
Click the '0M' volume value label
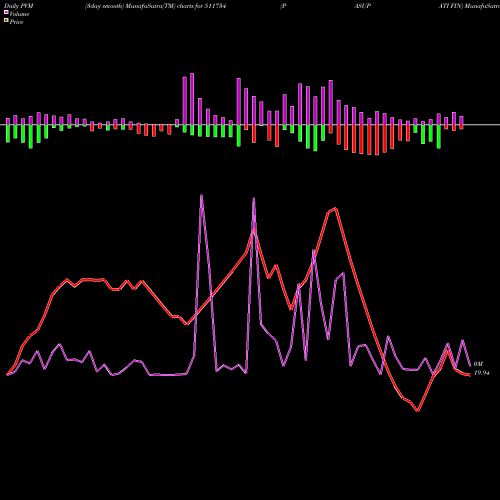point(478,364)
